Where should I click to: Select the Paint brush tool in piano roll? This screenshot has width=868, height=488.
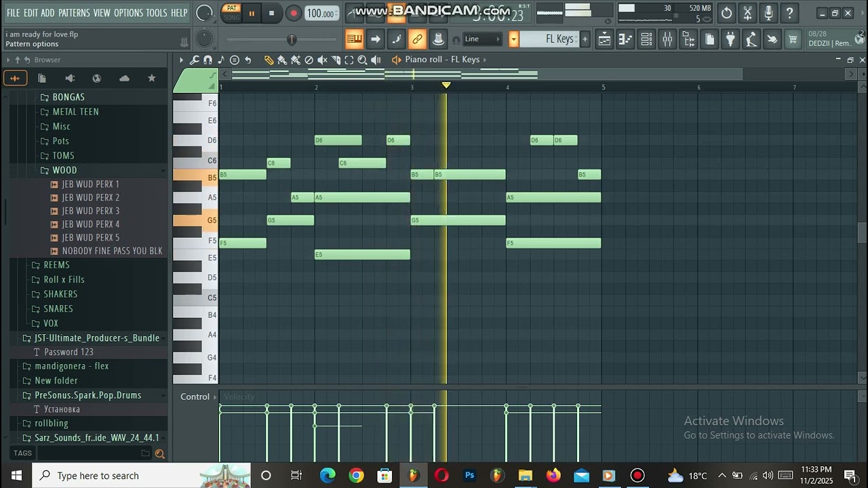coord(282,60)
